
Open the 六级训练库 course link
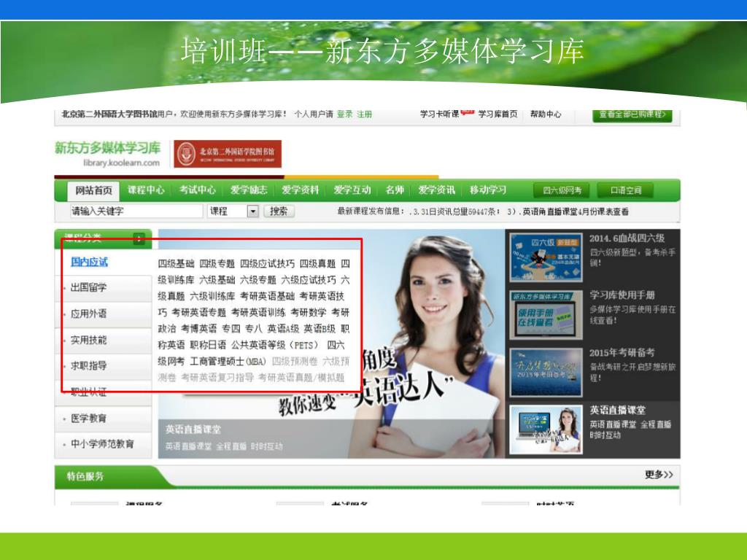212,296
